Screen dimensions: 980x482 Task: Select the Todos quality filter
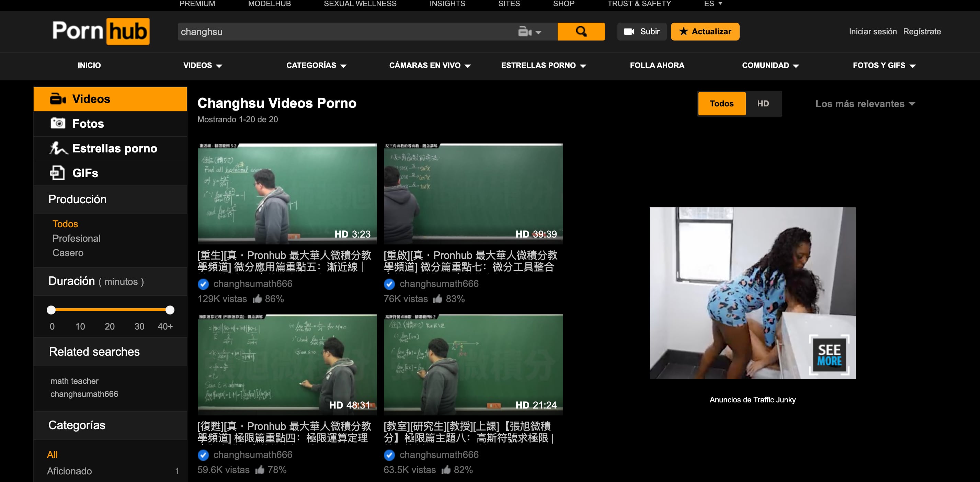pyautogui.click(x=721, y=103)
